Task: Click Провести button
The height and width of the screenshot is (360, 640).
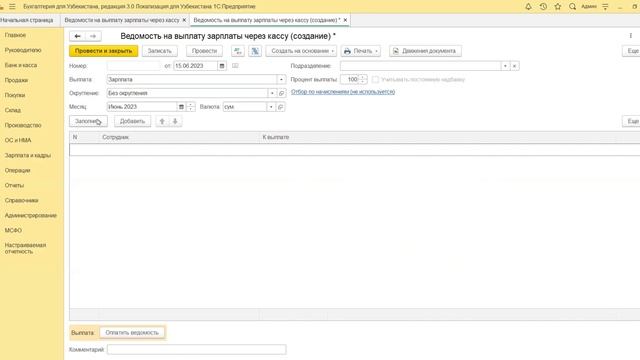Action: (x=204, y=51)
